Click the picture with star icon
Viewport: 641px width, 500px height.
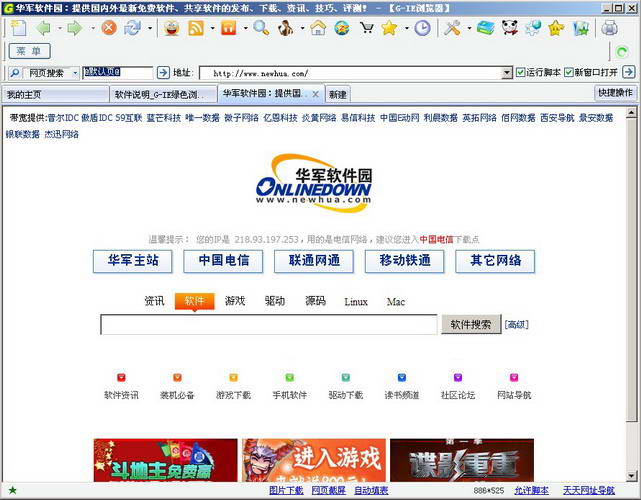click(x=581, y=28)
